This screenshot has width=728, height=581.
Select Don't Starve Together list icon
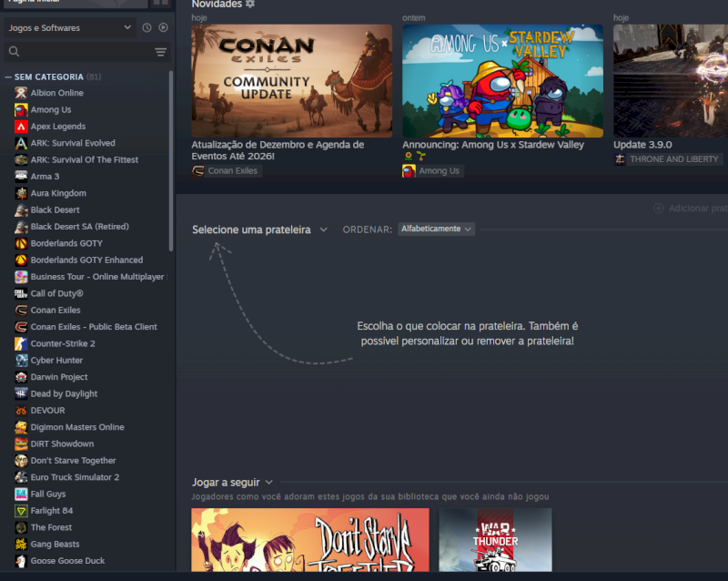(21, 461)
